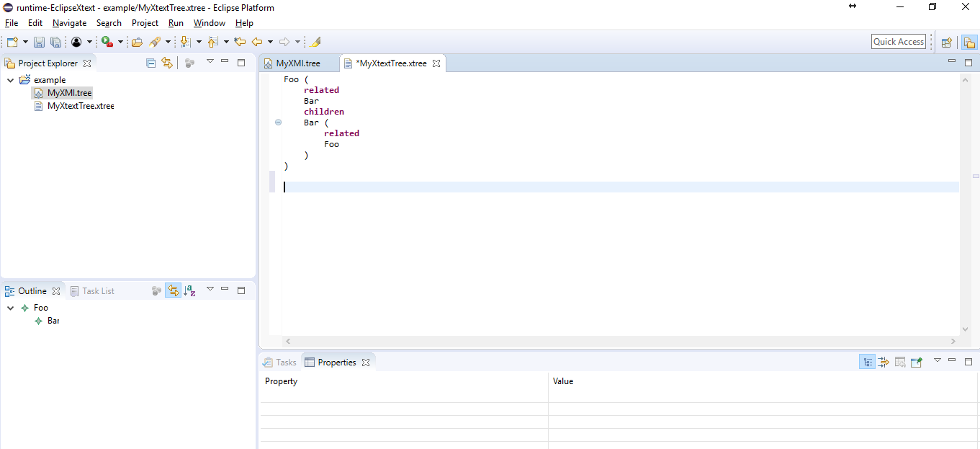Click the Open Perspective icon

[947, 42]
